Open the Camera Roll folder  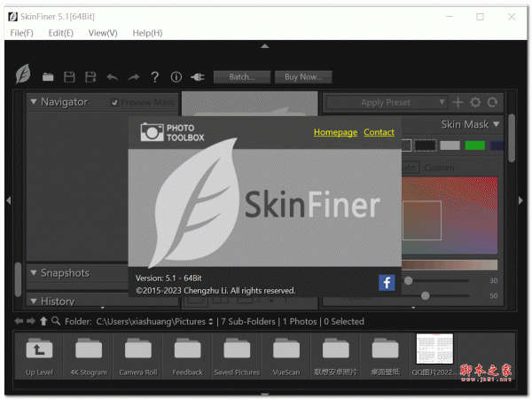coord(138,357)
